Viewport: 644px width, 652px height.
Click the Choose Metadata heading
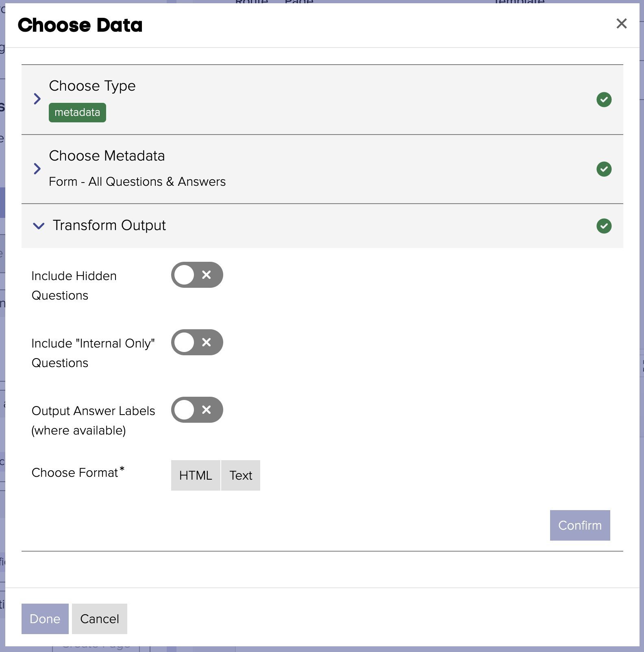tap(107, 156)
